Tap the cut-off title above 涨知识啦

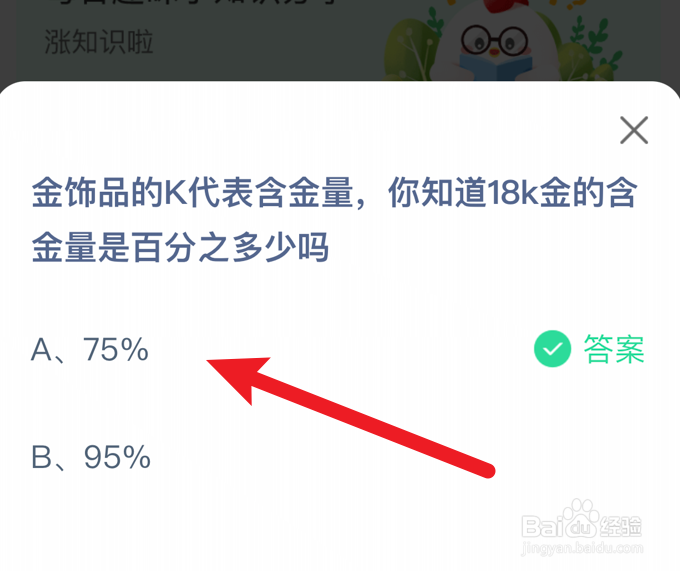coord(191,3)
